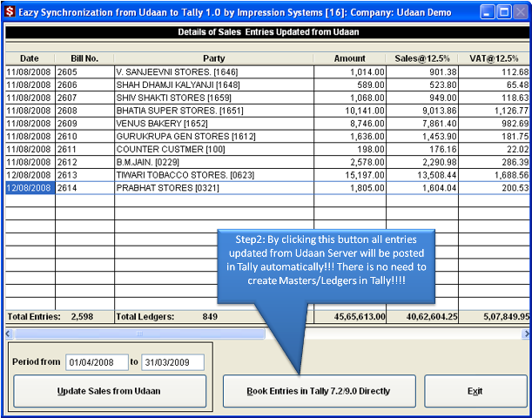Click bill number 2606 cell

pyautogui.click(x=84, y=84)
